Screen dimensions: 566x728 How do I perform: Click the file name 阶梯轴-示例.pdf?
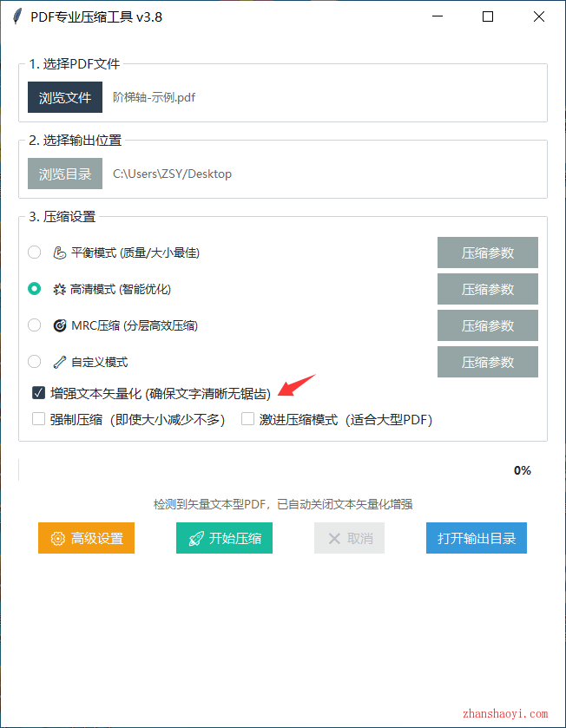click(155, 97)
